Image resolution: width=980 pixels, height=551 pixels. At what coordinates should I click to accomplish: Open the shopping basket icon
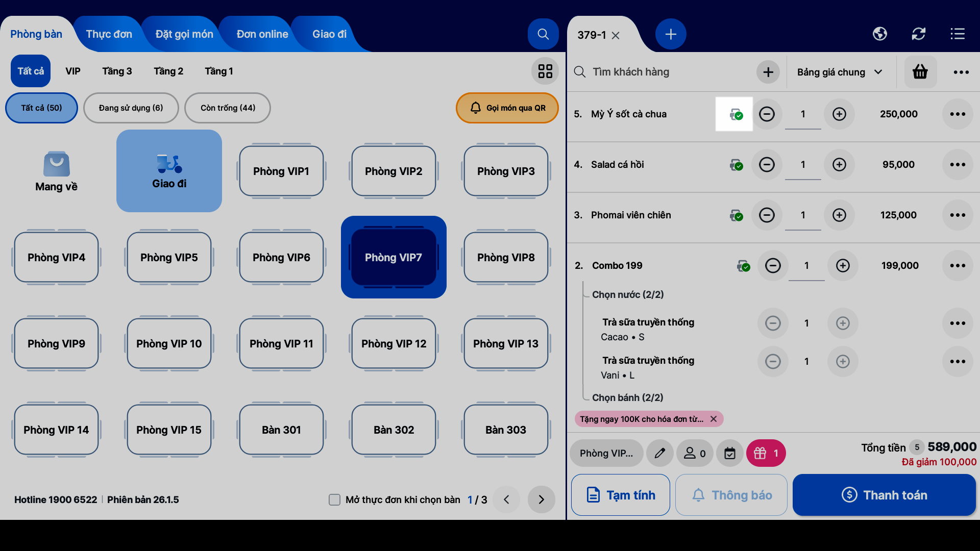click(x=920, y=72)
